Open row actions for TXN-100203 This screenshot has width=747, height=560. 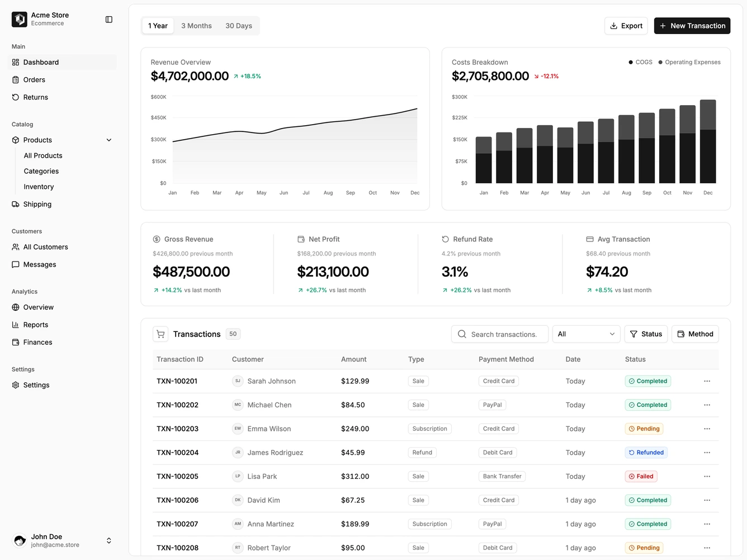coord(707,429)
